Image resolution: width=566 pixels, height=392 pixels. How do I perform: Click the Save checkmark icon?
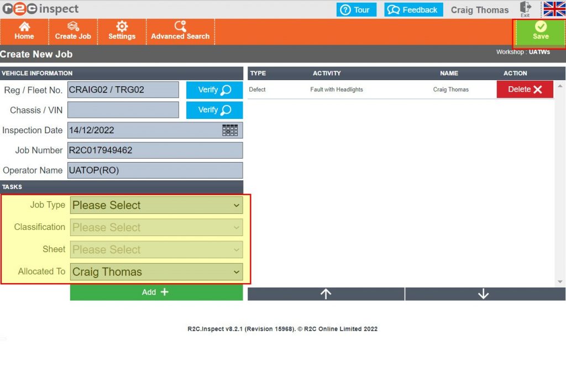click(539, 32)
